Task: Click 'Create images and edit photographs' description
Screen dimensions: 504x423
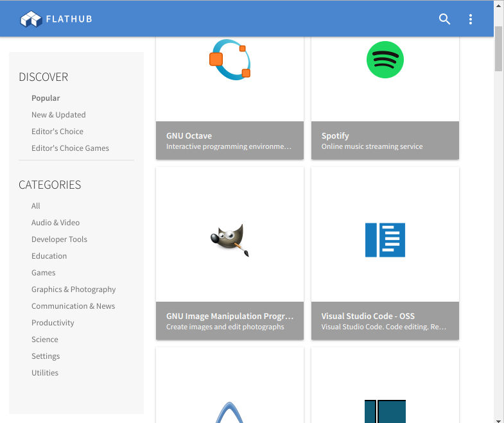Action: click(x=225, y=327)
